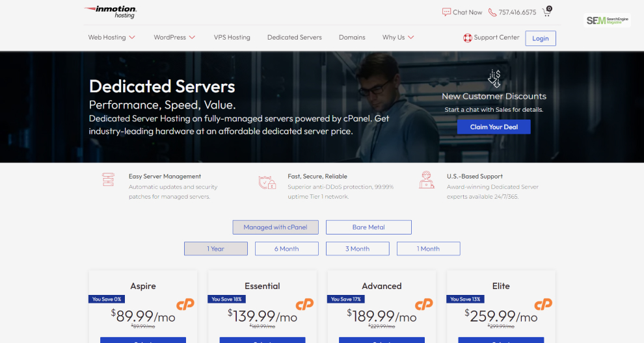This screenshot has width=644, height=343.
Task: Click the struck-through $169.99/mo price
Action: (x=262, y=327)
